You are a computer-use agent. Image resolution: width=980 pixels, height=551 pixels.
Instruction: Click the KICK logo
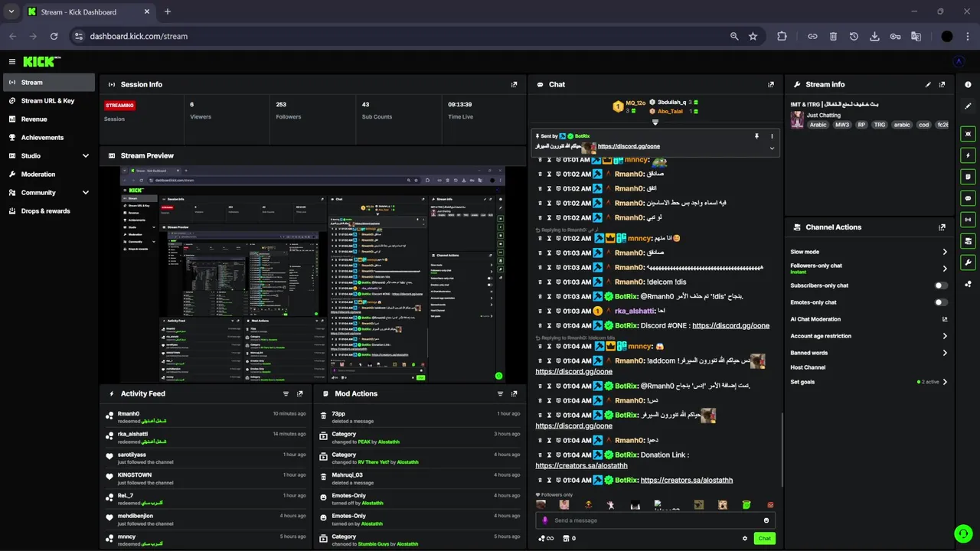point(41,61)
